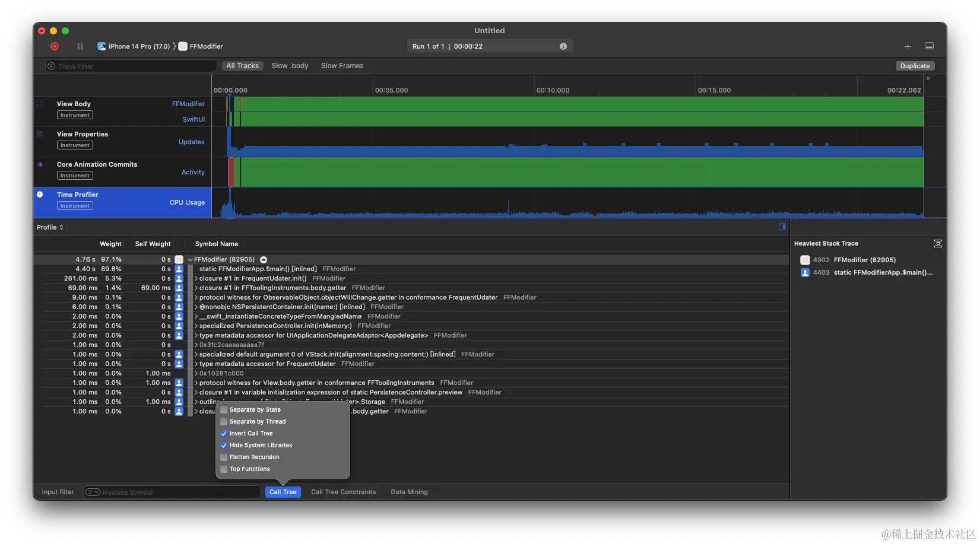
Task: Click the Call Tree button
Action: (x=283, y=492)
